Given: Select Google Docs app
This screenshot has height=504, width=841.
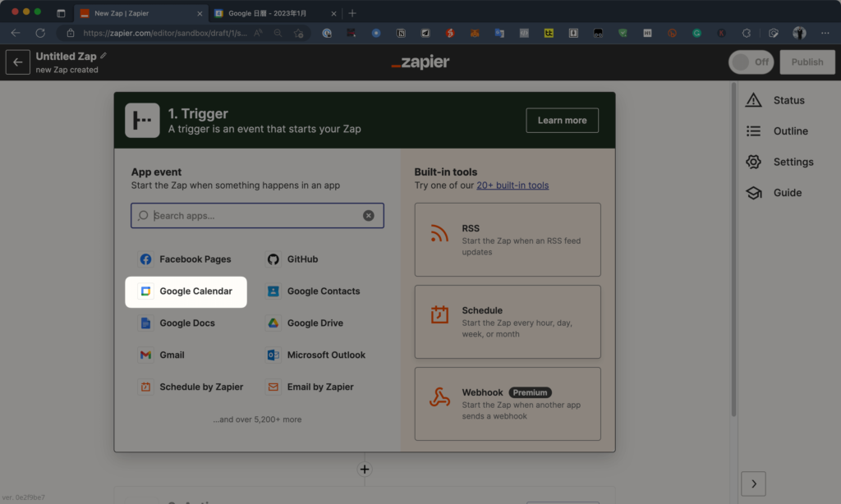Looking at the screenshot, I should point(177,323).
